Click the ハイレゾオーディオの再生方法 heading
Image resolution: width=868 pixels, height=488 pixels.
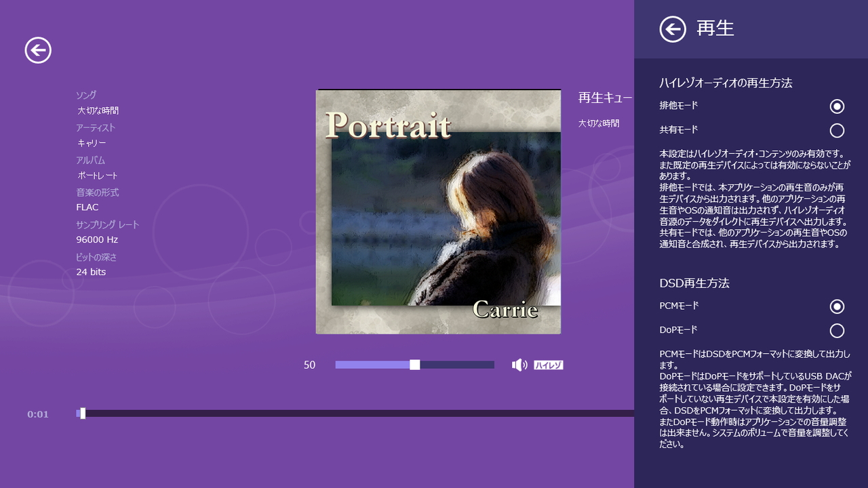(726, 83)
